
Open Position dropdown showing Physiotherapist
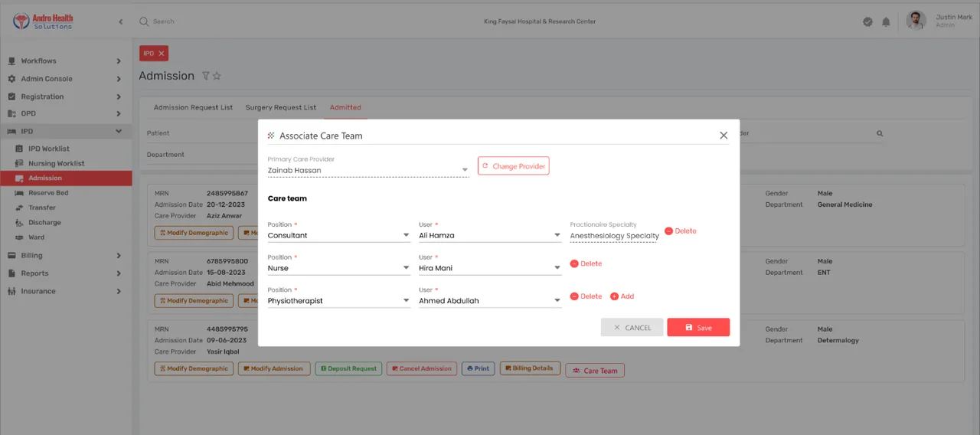(339, 301)
